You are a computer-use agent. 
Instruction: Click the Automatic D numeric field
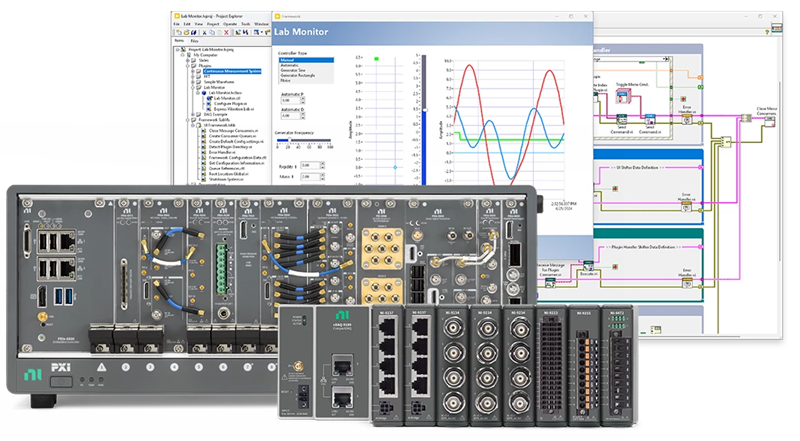[290, 116]
